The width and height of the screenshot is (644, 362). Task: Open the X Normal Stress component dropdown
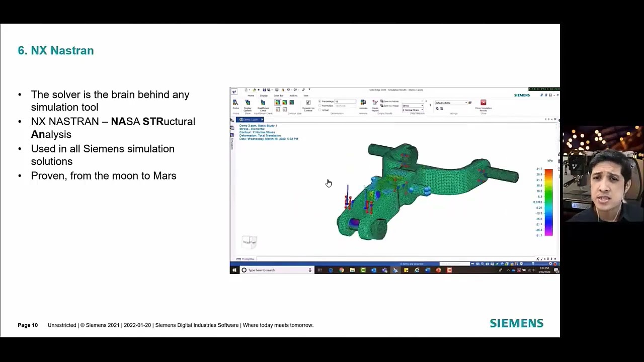click(x=413, y=110)
